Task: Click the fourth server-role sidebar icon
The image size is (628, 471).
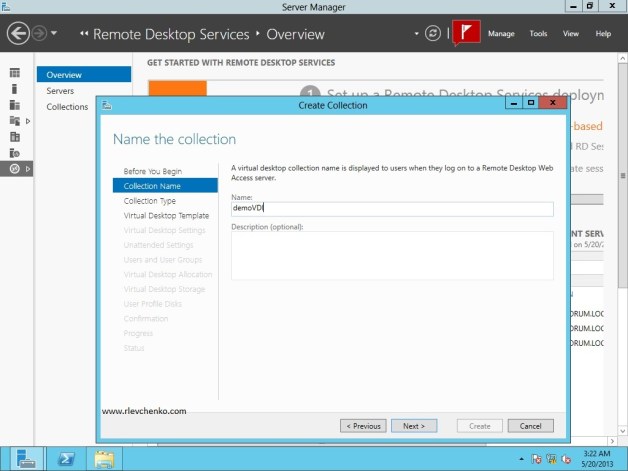Action: pos(15,121)
